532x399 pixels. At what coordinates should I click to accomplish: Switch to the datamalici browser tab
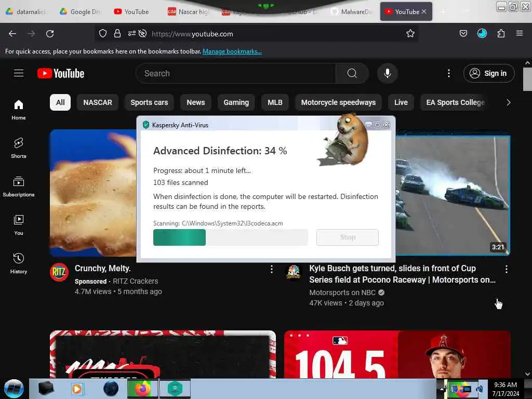click(x=26, y=11)
